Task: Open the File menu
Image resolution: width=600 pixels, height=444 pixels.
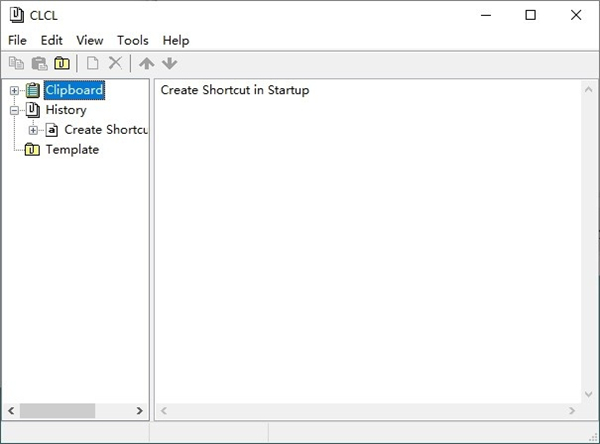Action: [x=17, y=40]
